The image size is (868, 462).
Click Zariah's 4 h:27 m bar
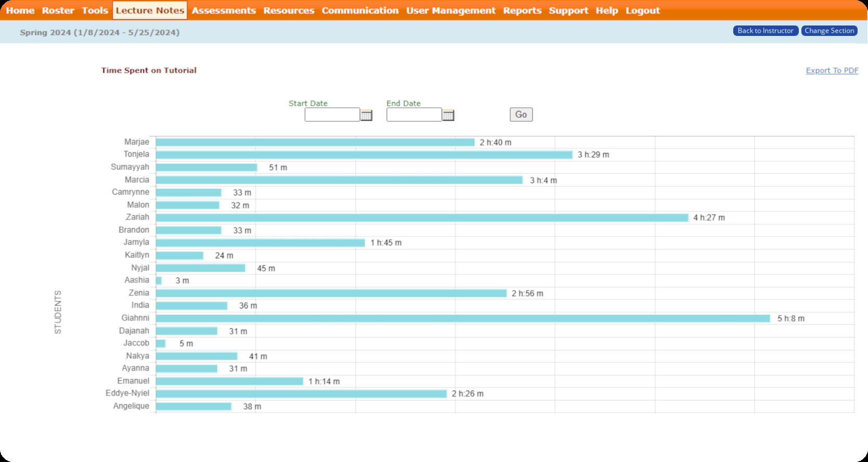(422, 217)
